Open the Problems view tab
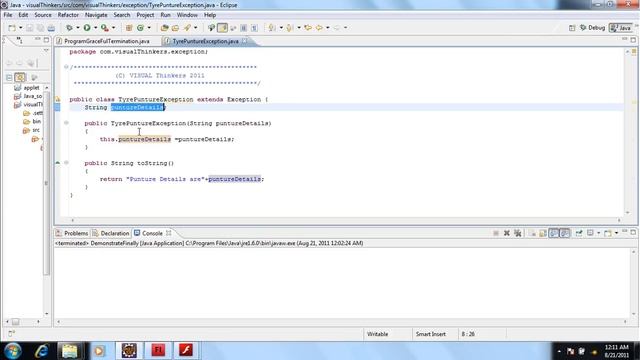640x360 pixels. click(x=72, y=233)
